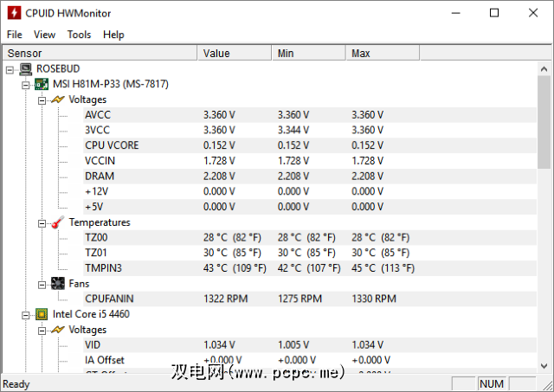Click the NUM indicator in status bar
554x392 pixels.
pyautogui.click(x=492, y=384)
